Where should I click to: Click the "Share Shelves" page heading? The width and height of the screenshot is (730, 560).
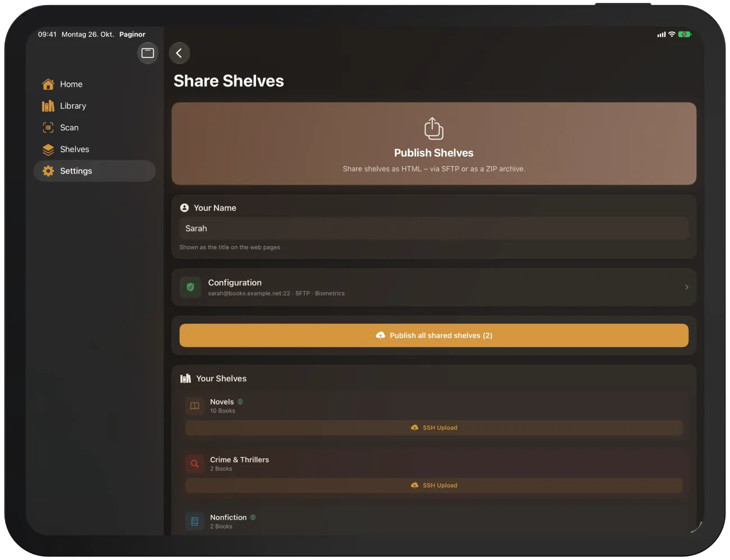pyautogui.click(x=229, y=81)
